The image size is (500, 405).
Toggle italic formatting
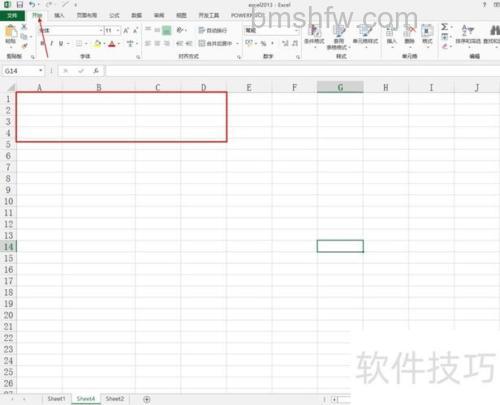pyautogui.click(x=52, y=44)
